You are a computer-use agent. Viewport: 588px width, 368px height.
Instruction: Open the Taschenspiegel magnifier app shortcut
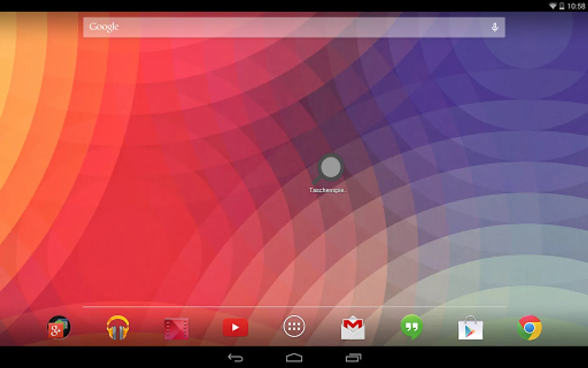click(328, 173)
